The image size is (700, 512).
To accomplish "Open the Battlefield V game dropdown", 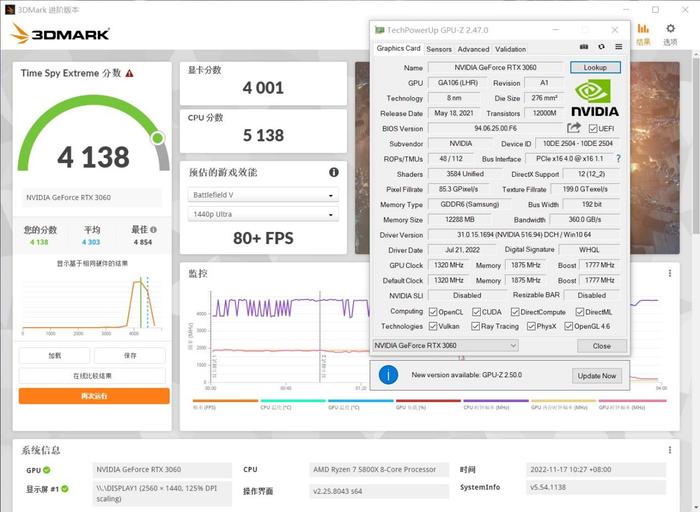I will click(x=263, y=195).
